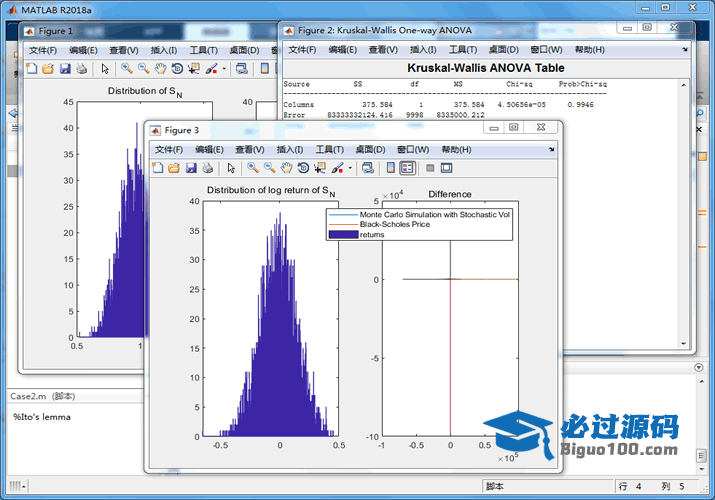Toggle Edit Plot arrow tool in Figure 3

(x=231, y=168)
